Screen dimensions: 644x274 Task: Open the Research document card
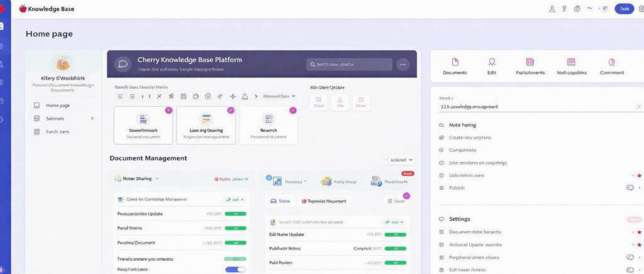click(x=268, y=125)
